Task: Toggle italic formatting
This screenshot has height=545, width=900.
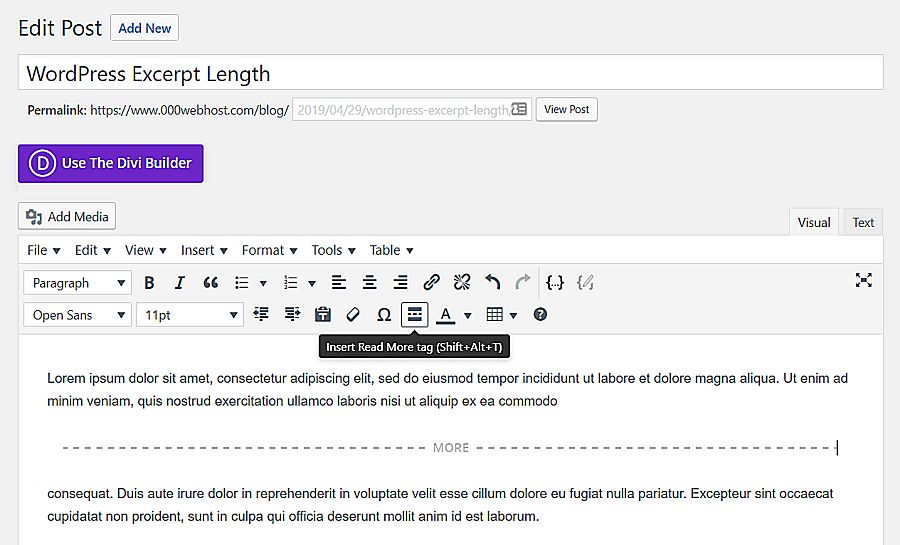Action: point(180,283)
